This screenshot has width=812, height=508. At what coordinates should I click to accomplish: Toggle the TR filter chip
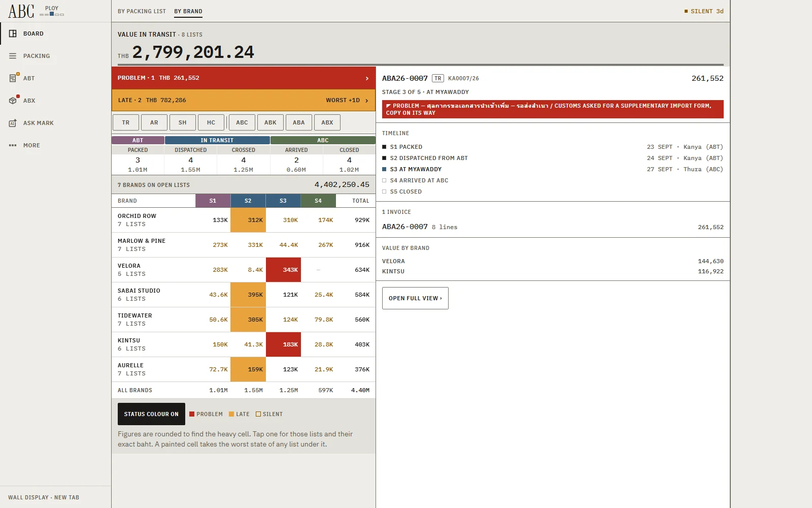coord(126,122)
